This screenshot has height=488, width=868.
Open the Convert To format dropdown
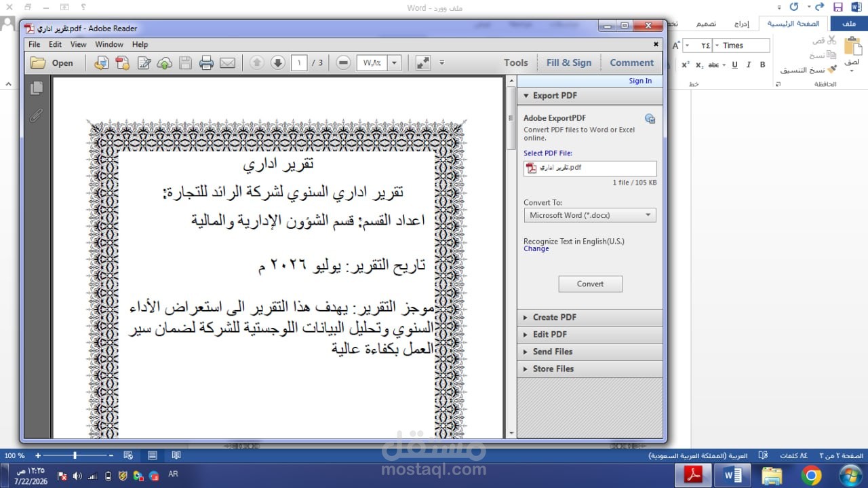[x=590, y=215]
